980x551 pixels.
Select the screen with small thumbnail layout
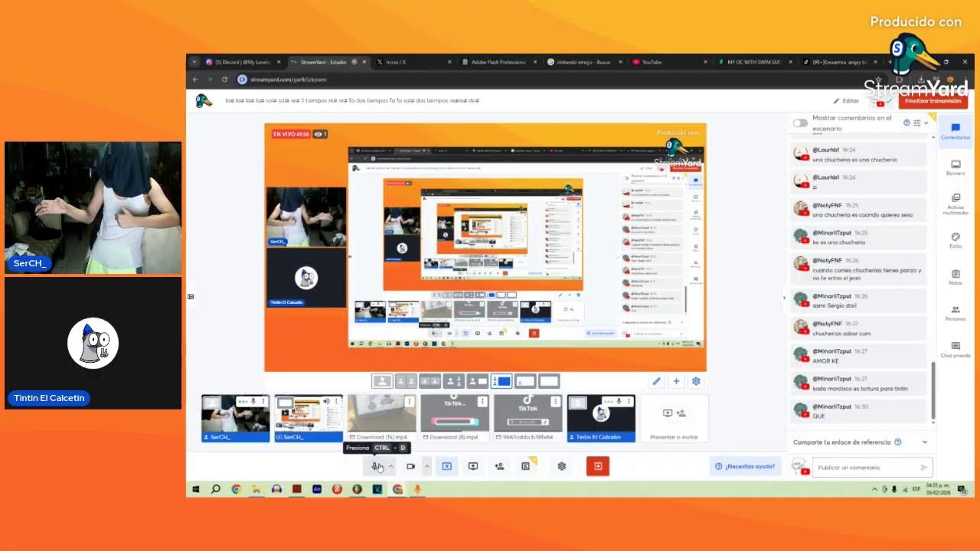pyautogui.click(x=525, y=381)
